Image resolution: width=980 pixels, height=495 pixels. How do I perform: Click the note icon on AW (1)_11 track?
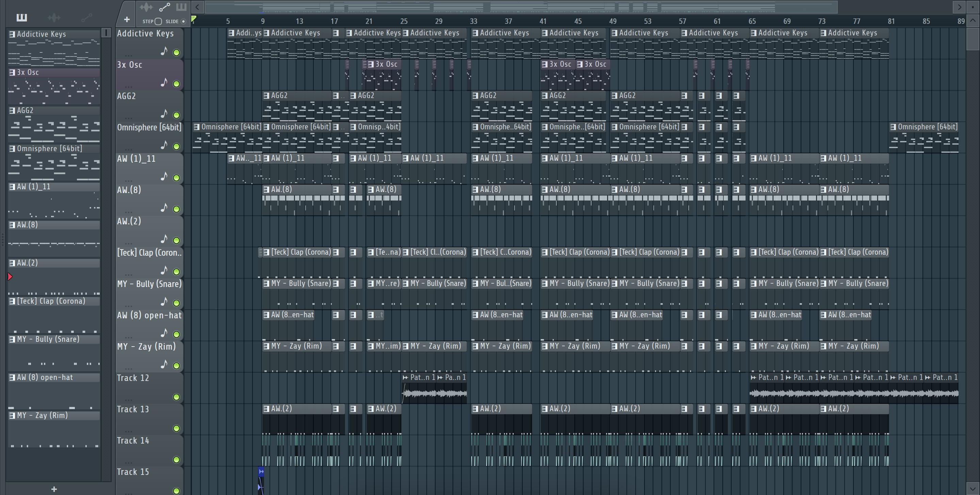pos(164,176)
